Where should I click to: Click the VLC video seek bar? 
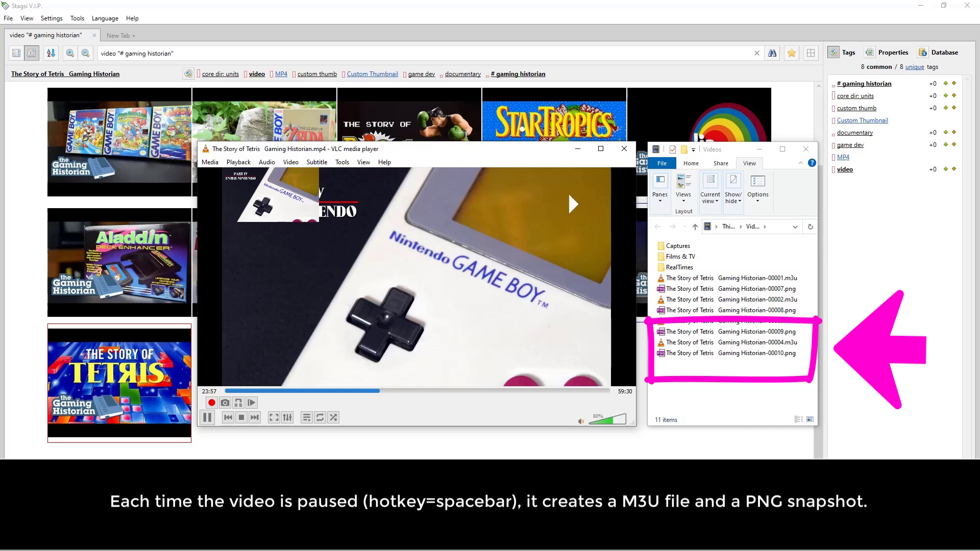417,391
